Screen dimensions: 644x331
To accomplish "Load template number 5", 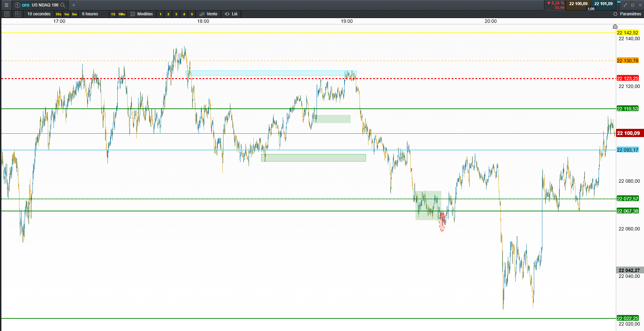I will click(x=192, y=14).
